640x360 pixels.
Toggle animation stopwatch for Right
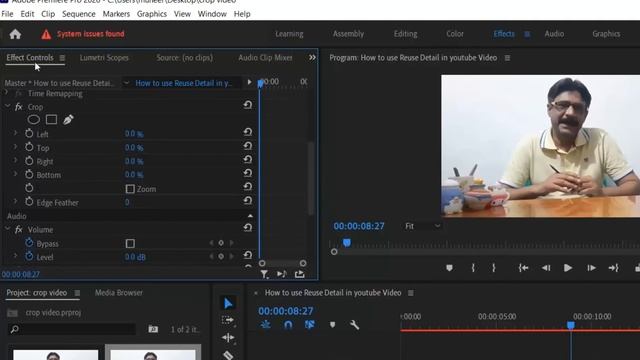tap(29, 161)
